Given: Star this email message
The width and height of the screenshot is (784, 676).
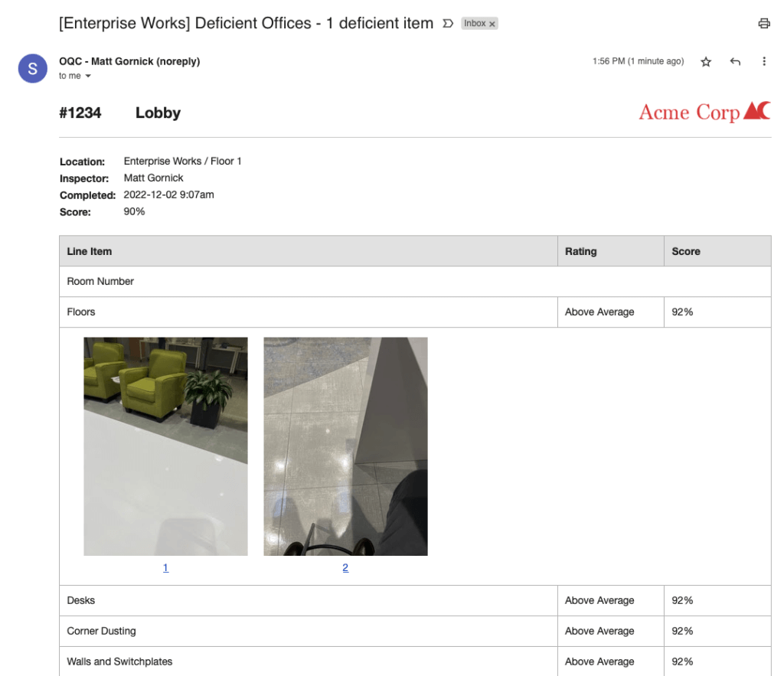Looking at the screenshot, I should coord(706,62).
